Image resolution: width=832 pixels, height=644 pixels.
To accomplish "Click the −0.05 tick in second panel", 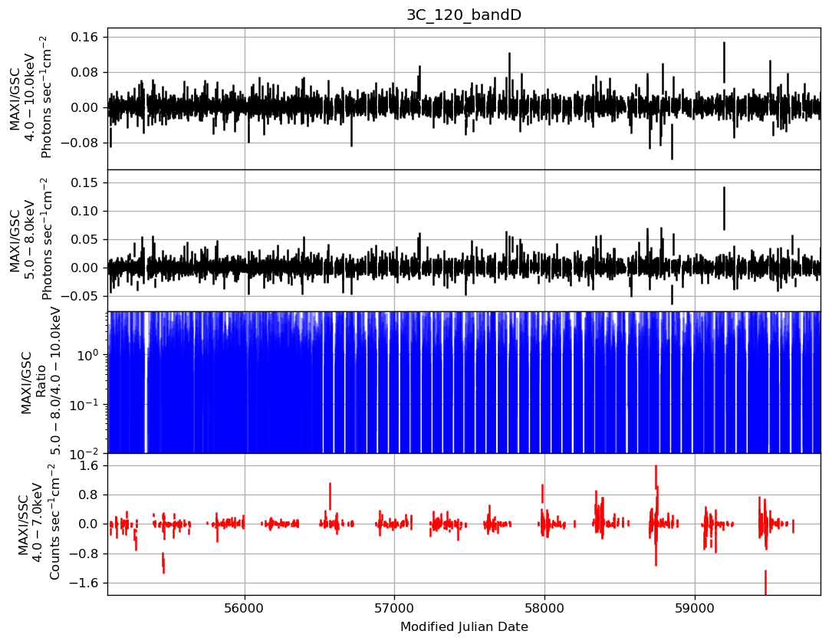I will [x=80, y=296].
